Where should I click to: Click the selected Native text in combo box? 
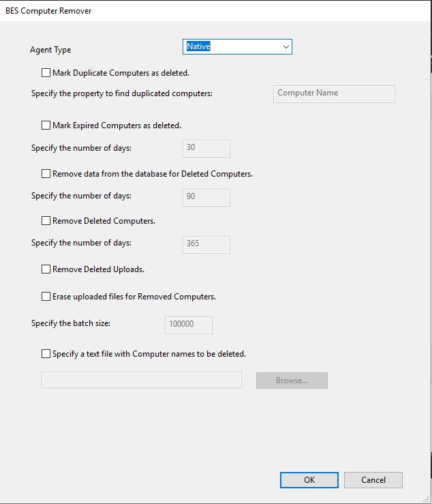[199, 46]
